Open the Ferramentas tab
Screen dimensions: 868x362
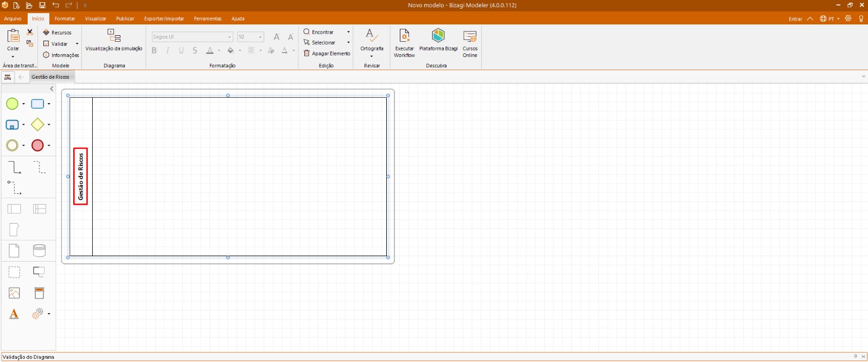point(208,18)
